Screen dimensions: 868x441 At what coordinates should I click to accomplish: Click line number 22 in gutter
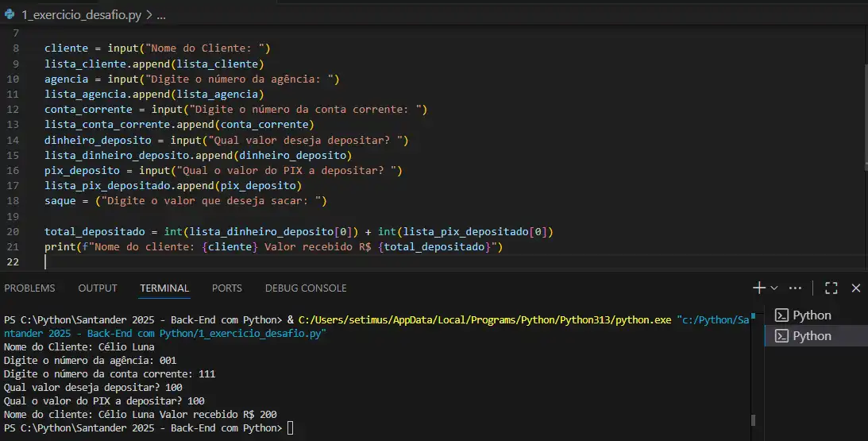[13, 261]
